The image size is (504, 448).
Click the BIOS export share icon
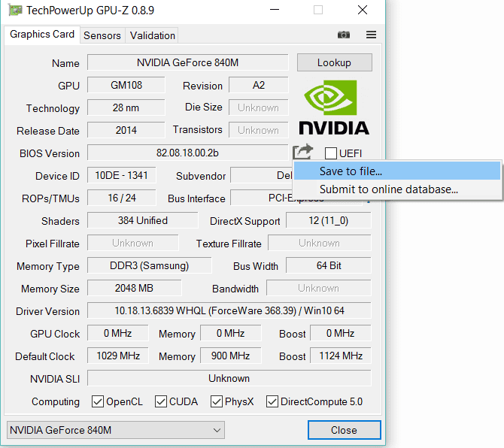coord(302,151)
